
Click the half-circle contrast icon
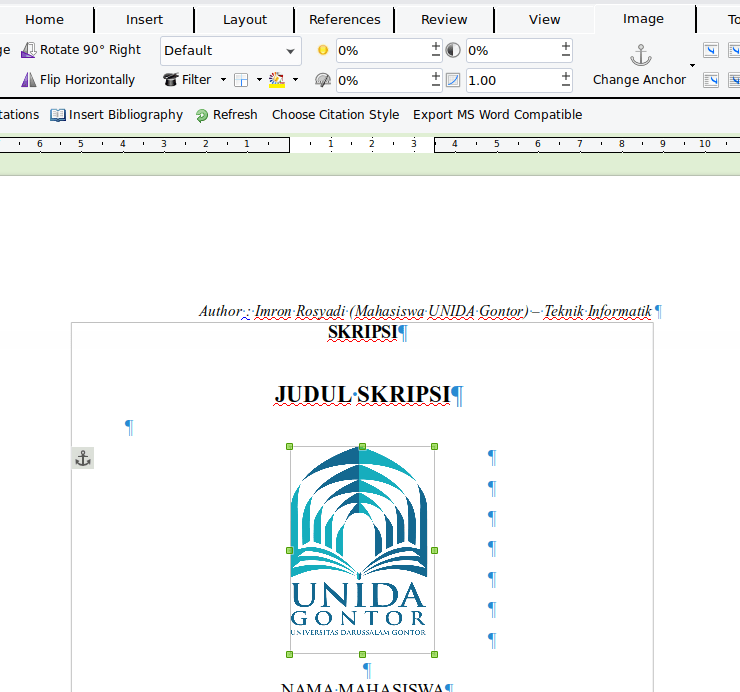(453, 50)
